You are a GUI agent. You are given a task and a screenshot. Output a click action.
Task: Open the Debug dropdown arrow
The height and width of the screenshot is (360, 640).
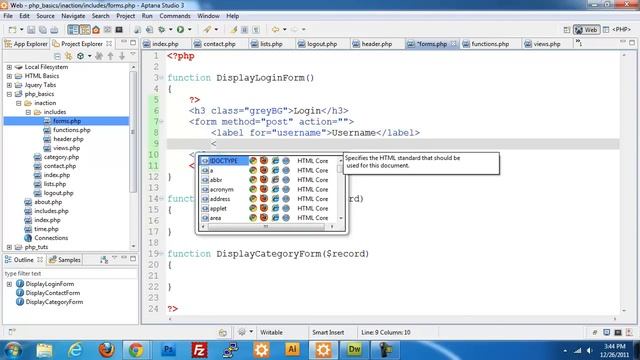point(171,30)
